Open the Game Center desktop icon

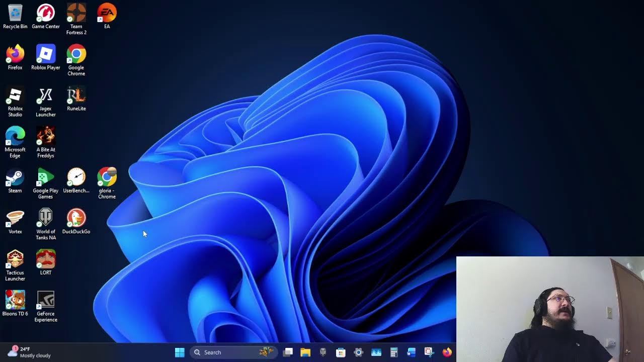click(x=46, y=17)
